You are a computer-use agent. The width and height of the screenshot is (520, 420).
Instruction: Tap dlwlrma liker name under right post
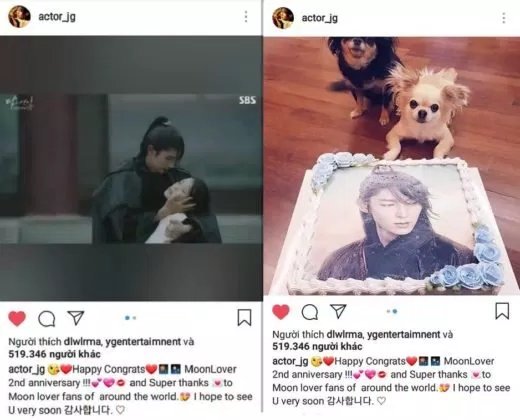(x=345, y=334)
